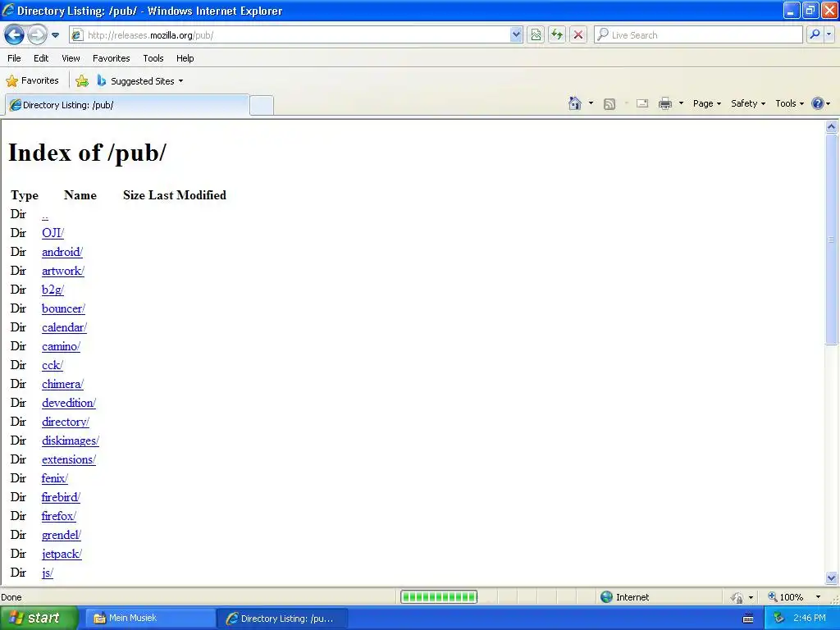Open the extensions/ directory link
Screen dimensions: 840x630
click(x=69, y=459)
